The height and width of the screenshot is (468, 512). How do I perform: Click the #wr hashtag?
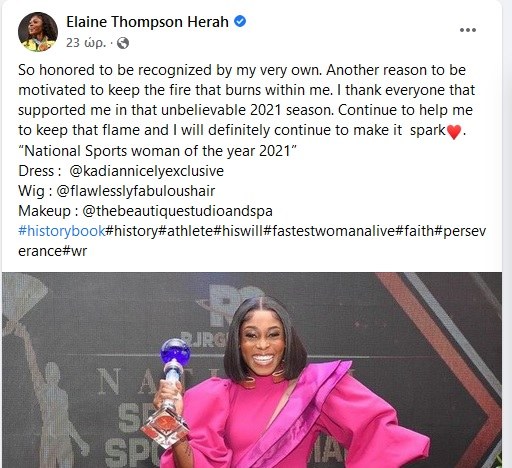pos(75,251)
